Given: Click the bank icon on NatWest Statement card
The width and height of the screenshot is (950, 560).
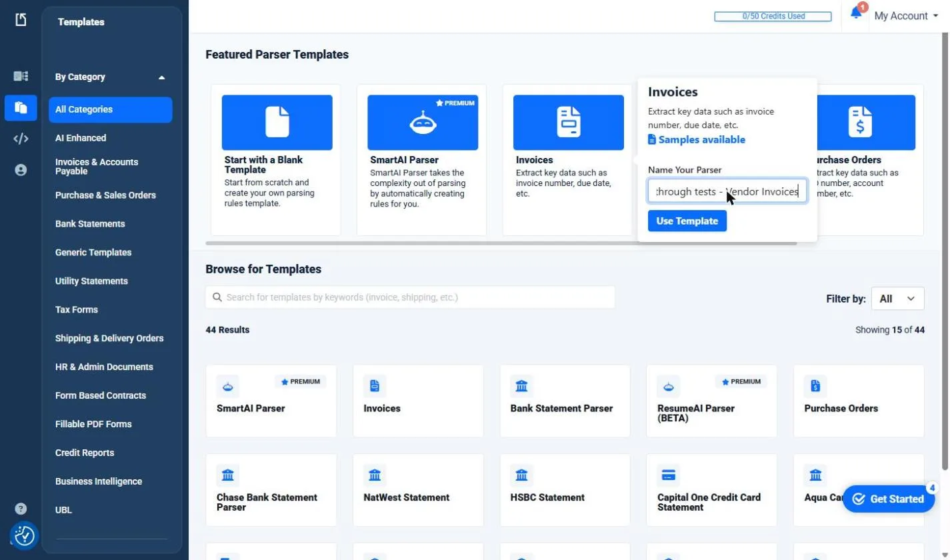Looking at the screenshot, I should point(375,475).
